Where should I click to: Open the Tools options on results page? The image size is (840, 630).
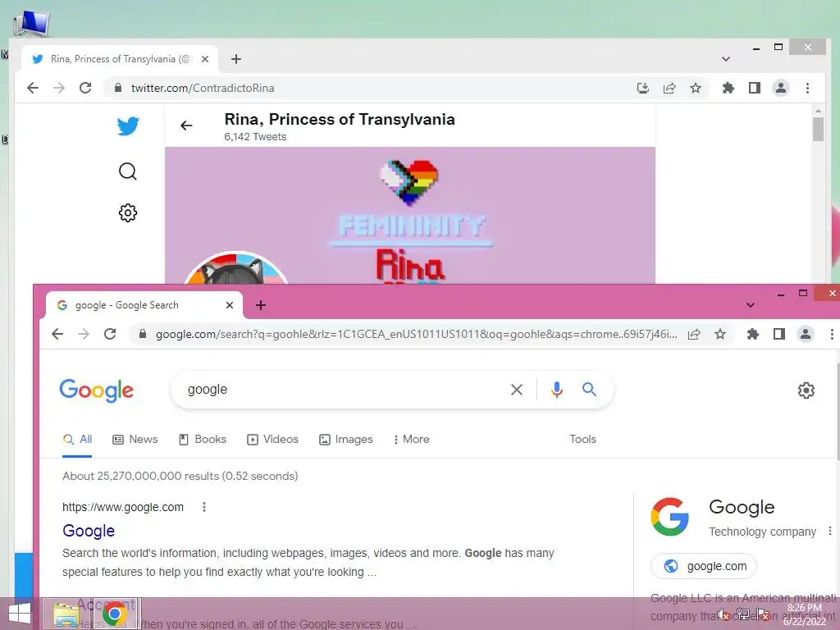(583, 440)
